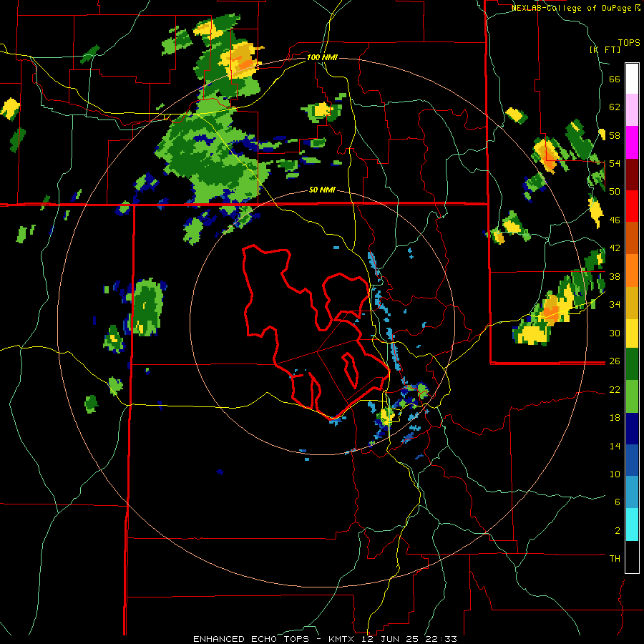This screenshot has width=644, height=644.
Task: Click the legend value "10"
Action: (615, 474)
